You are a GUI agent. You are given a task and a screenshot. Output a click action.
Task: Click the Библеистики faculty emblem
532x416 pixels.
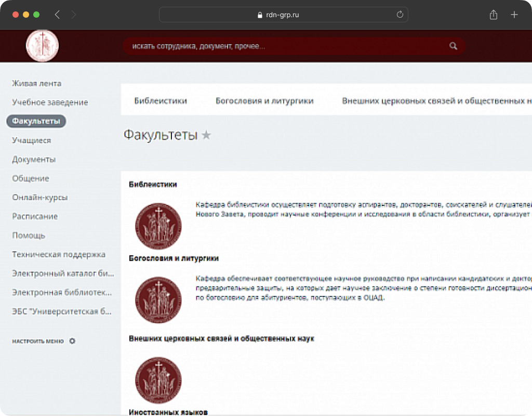[158, 226]
